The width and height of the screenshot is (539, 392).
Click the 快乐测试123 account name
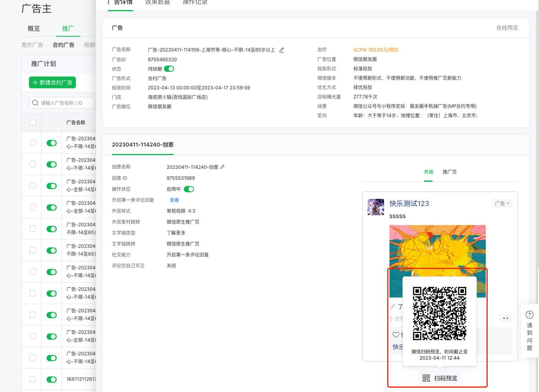point(409,203)
